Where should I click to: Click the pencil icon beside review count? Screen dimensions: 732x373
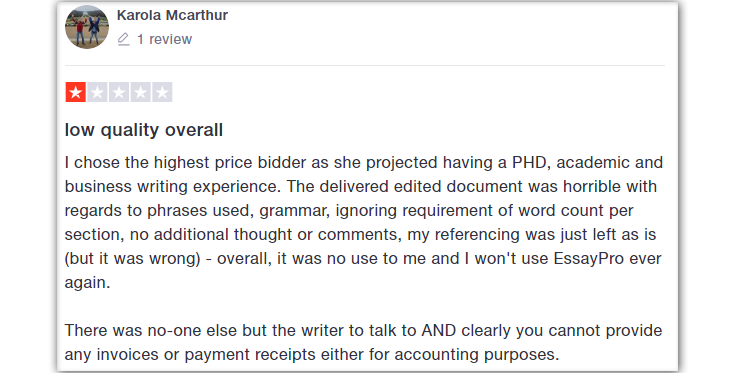pyautogui.click(x=123, y=39)
